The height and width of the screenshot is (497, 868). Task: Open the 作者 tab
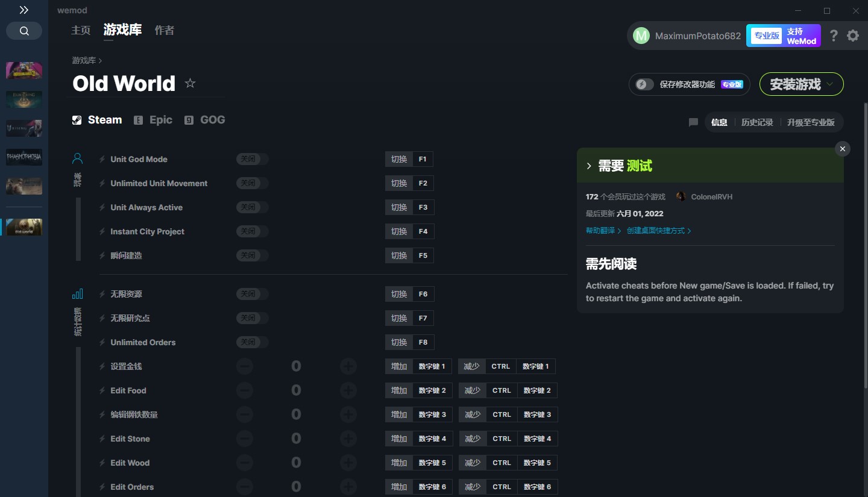[164, 30]
